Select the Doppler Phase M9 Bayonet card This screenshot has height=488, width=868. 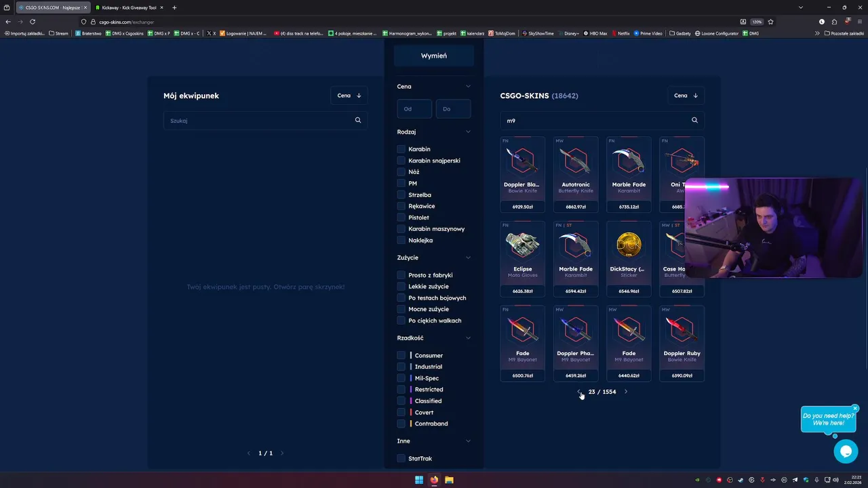[576, 343]
